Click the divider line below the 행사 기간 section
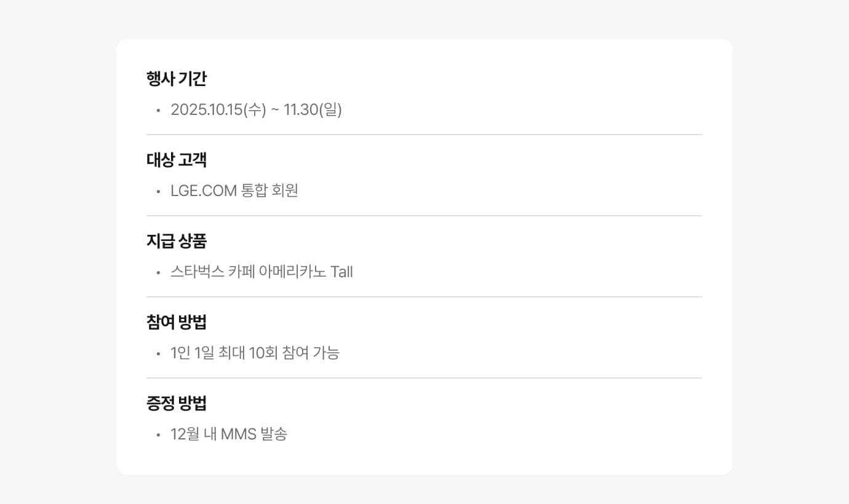The image size is (849, 504). click(424, 135)
